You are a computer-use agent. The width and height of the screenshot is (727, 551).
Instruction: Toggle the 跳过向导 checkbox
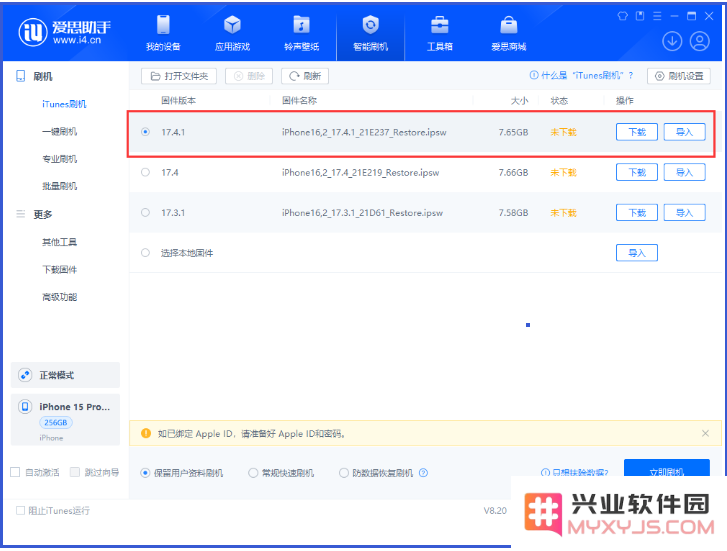point(75,472)
